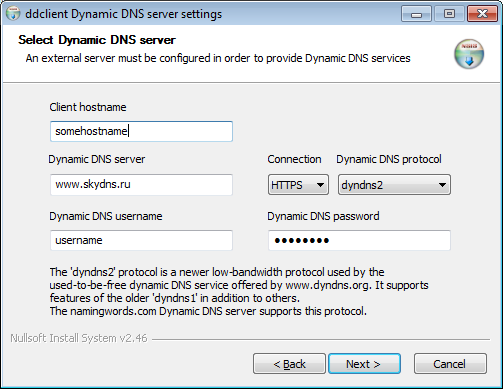Click the NSIS installer logo in header
This screenshot has height=389, width=503.
tap(469, 54)
